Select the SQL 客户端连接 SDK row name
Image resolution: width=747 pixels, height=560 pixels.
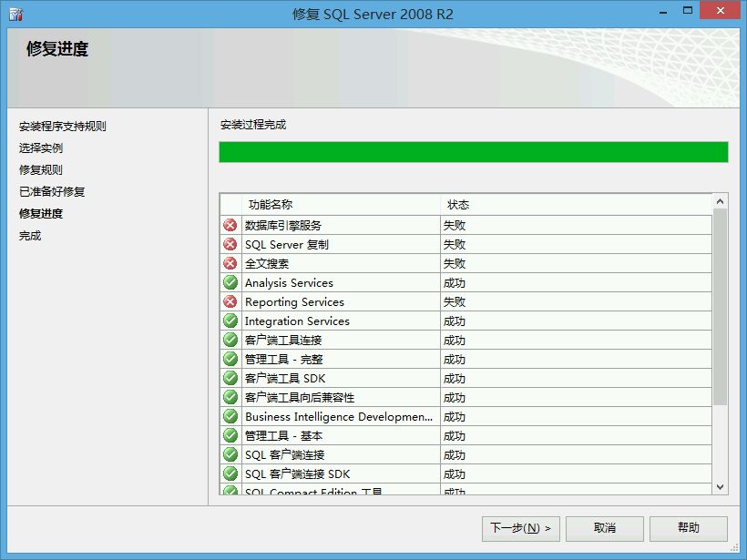(297, 473)
